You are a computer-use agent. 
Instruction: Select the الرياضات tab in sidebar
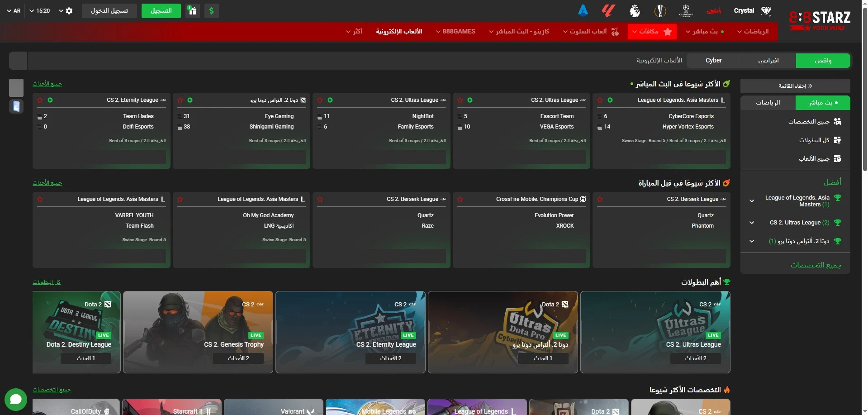(768, 103)
